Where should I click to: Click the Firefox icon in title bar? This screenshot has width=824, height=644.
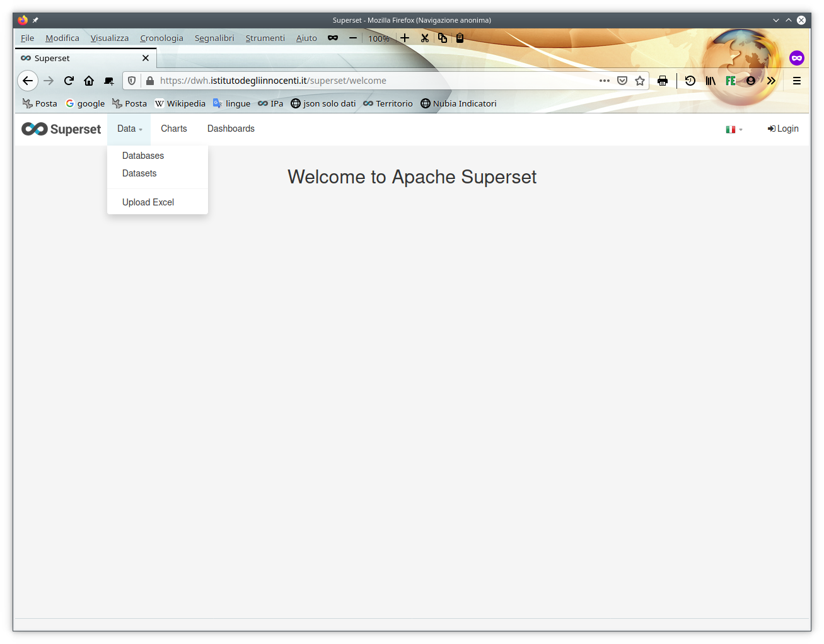click(x=23, y=20)
